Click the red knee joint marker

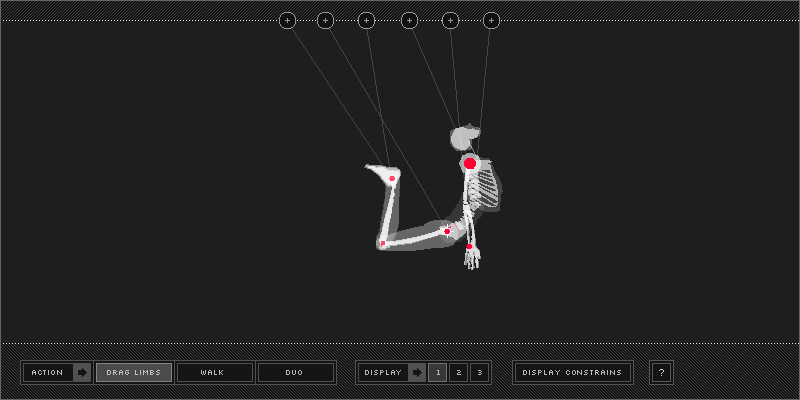tap(383, 243)
